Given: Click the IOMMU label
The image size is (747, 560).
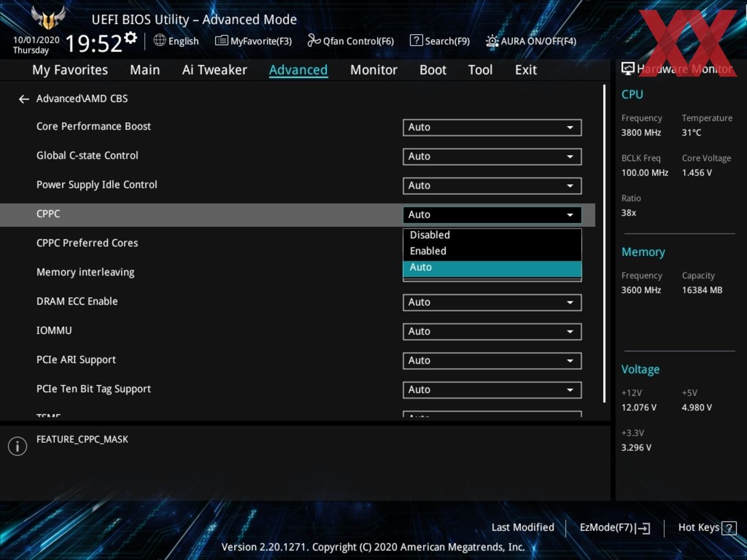Looking at the screenshot, I should point(54,331).
